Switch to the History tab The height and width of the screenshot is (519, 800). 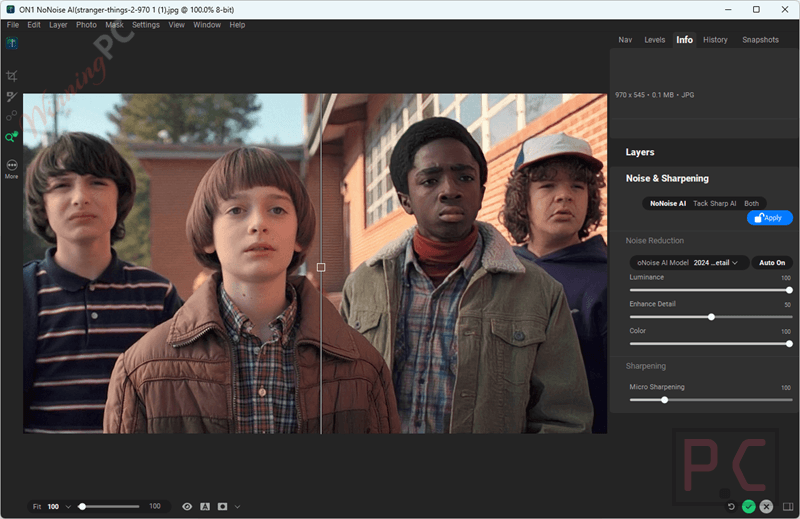tap(715, 40)
